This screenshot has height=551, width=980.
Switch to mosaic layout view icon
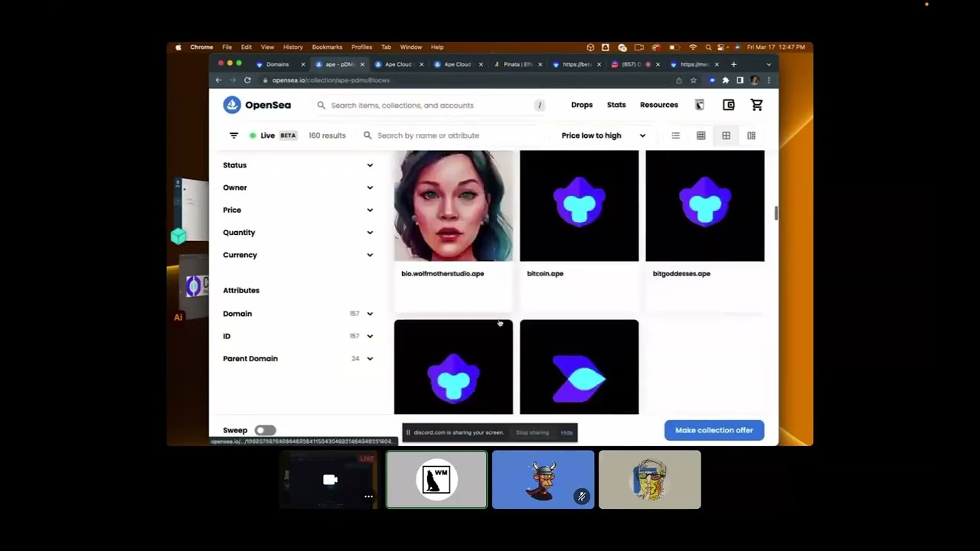pyautogui.click(x=751, y=135)
